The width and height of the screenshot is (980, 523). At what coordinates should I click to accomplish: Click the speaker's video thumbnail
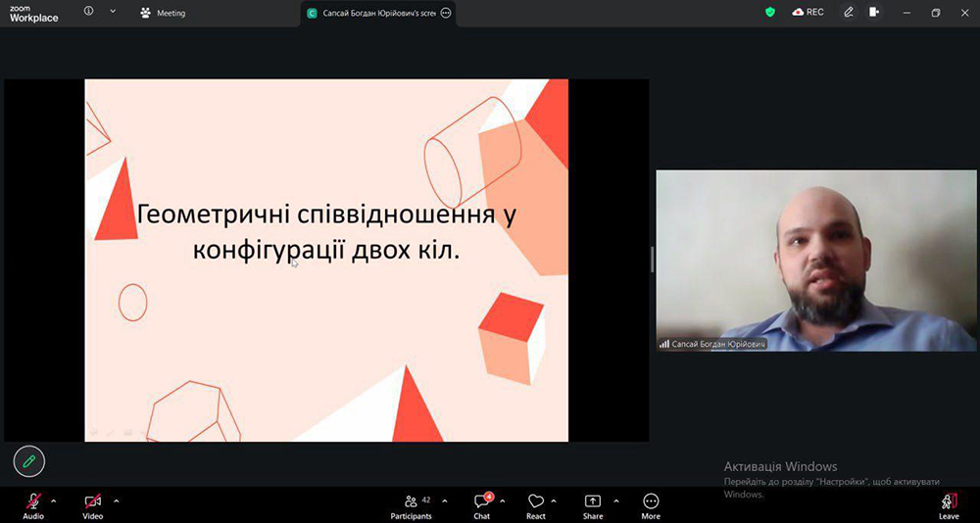[x=815, y=260]
